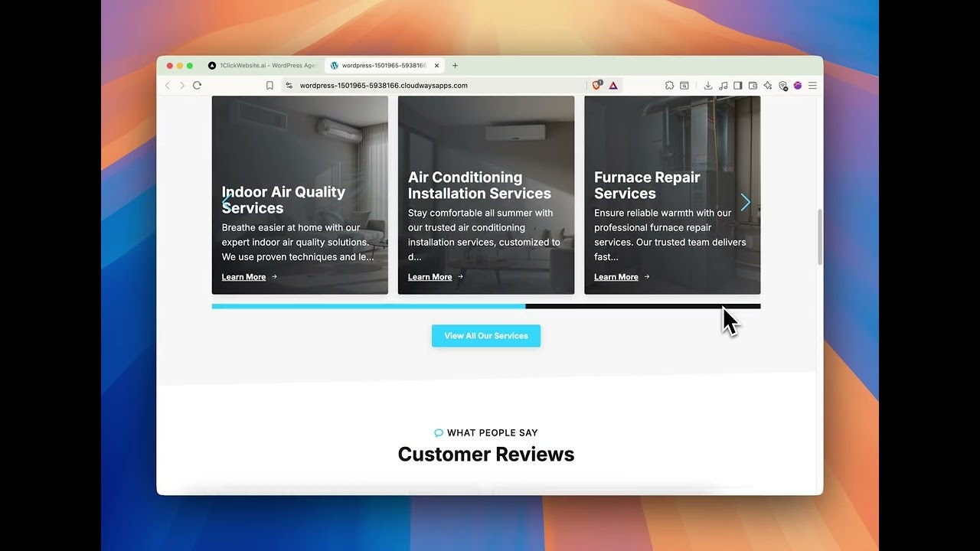980x551 pixels.
Task: Switch to the 1ClickWebsite.ai browser tab
Action: [264, 65]
